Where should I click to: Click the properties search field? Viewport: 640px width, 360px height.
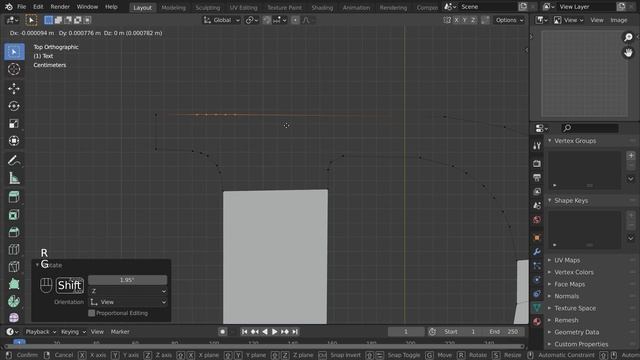coord(590,128)
